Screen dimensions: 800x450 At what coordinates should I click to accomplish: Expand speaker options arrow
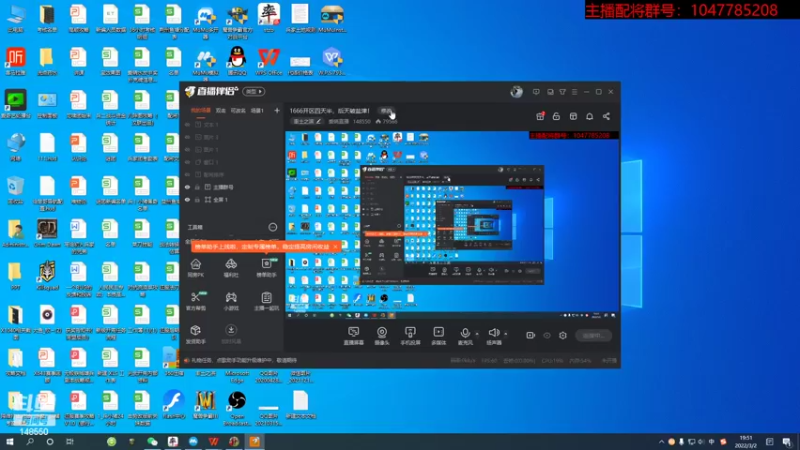(x=506, y=334)
